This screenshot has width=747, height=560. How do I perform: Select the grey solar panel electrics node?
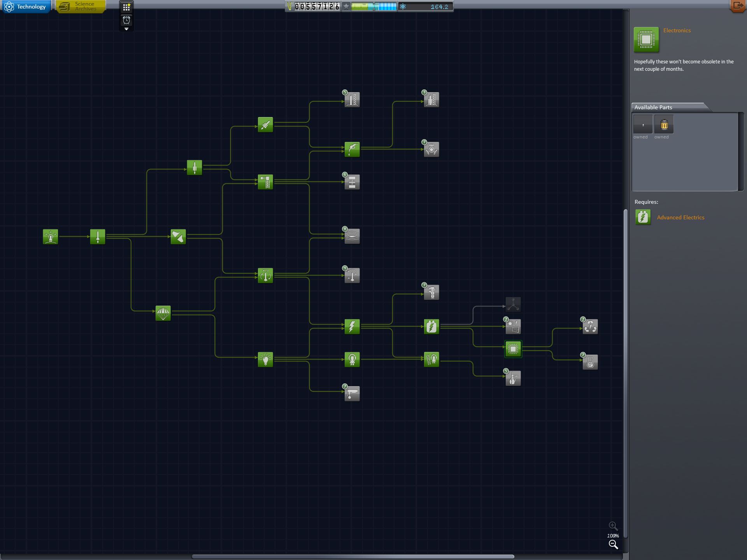pyautogui.click(x=513, y=327)
